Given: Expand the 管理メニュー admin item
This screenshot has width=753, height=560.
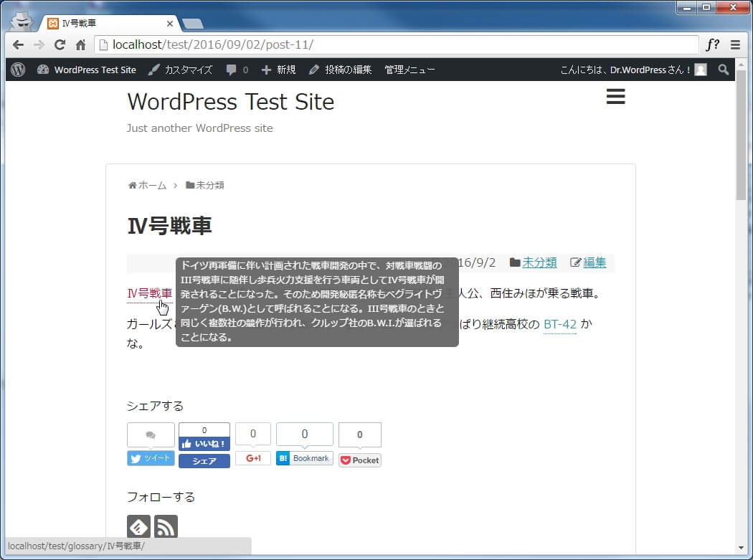Looking at the screenshot, I should click(409, 70).
